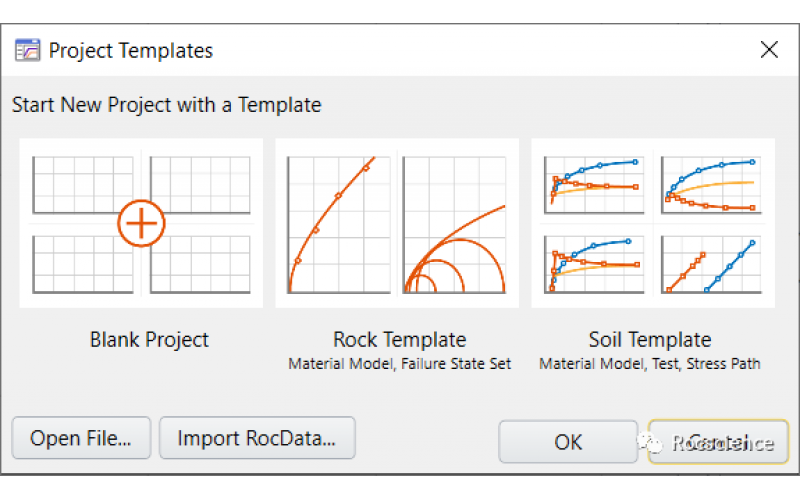Confirm with the OK button
This screenshot has height=500, width=800.
[x=568, y=441]
